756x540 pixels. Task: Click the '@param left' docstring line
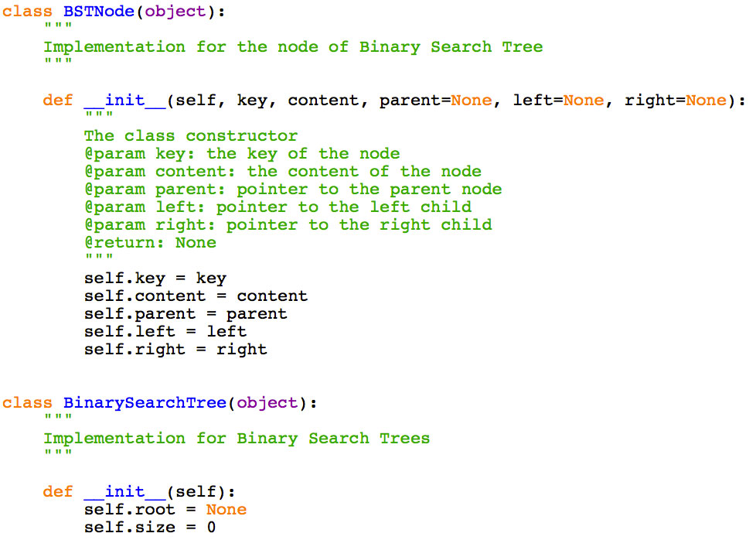(278, 207)
